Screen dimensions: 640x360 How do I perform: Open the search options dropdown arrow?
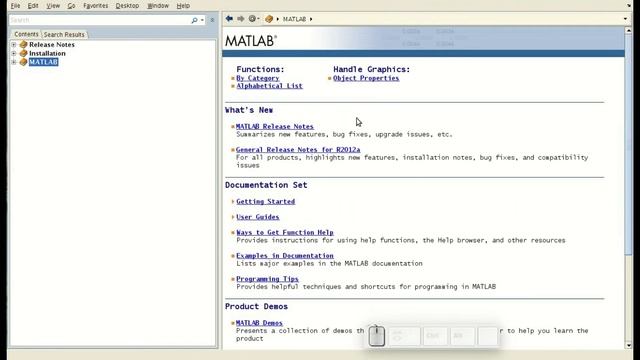tap(202, 20)
